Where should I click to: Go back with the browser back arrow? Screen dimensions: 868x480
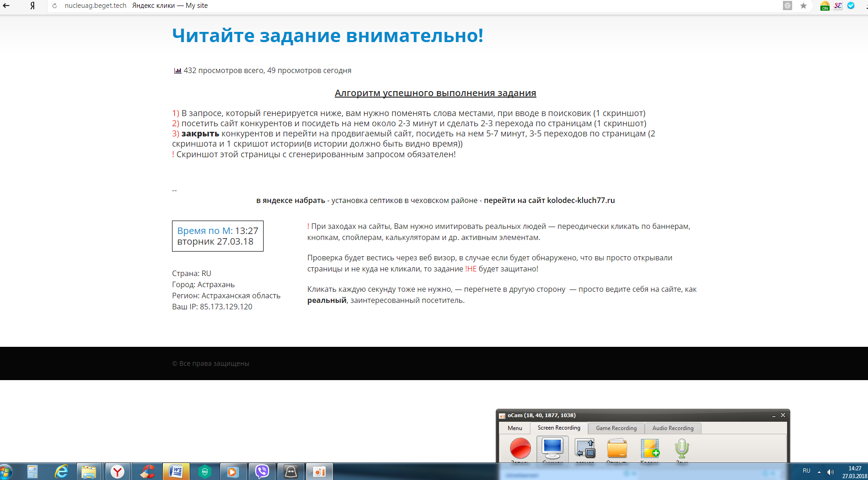(6, 6)
